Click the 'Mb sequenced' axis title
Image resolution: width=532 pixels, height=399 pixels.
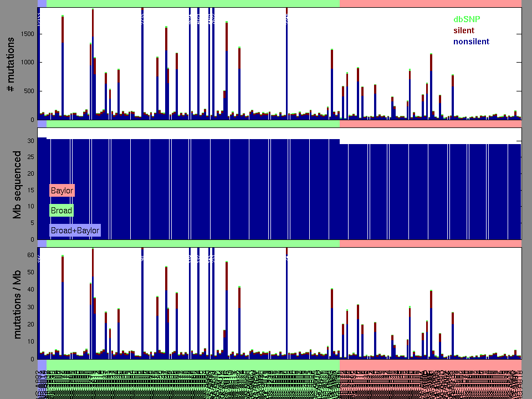coord(17,185)
